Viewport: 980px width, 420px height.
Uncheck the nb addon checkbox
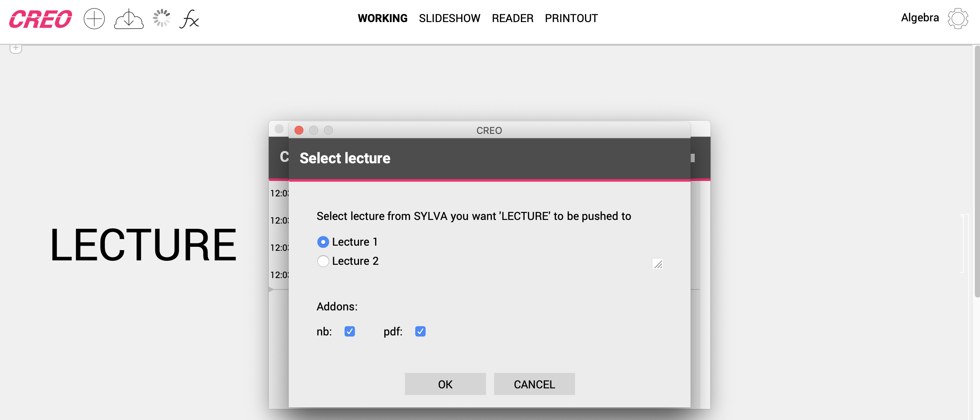[349, 331]
